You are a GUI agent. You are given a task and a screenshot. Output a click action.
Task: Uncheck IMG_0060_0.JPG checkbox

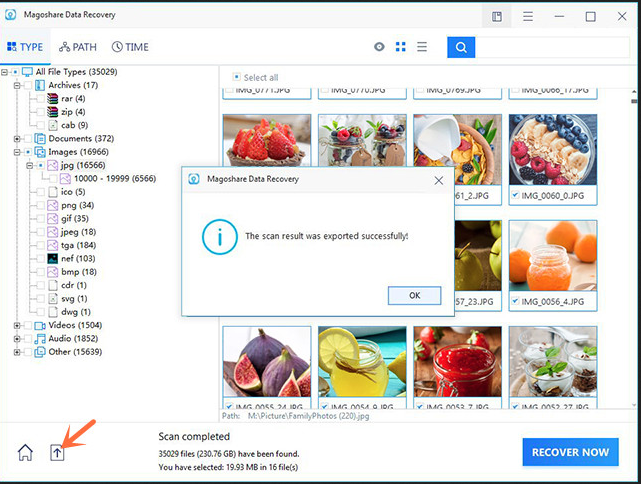point(515,195)
